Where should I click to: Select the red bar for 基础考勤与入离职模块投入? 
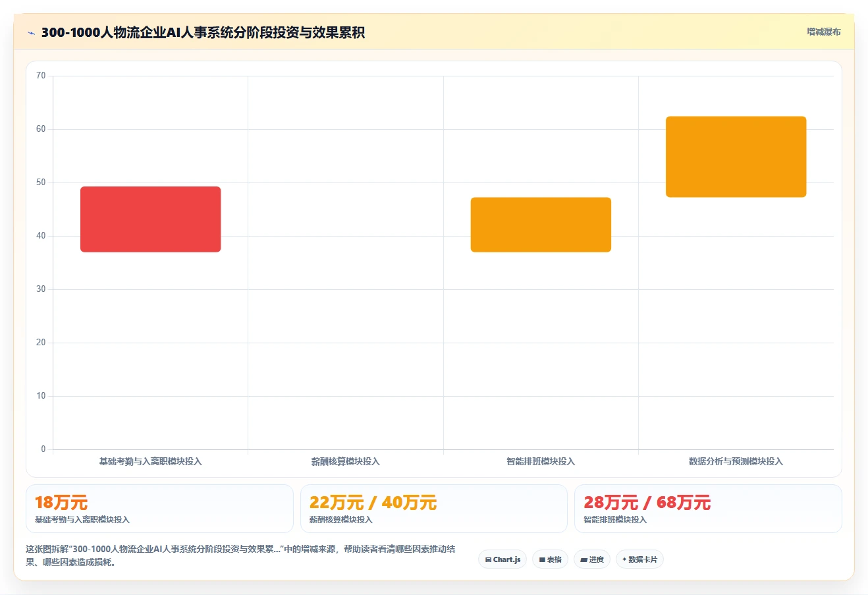pyautogui.click(x=151, y=219)
